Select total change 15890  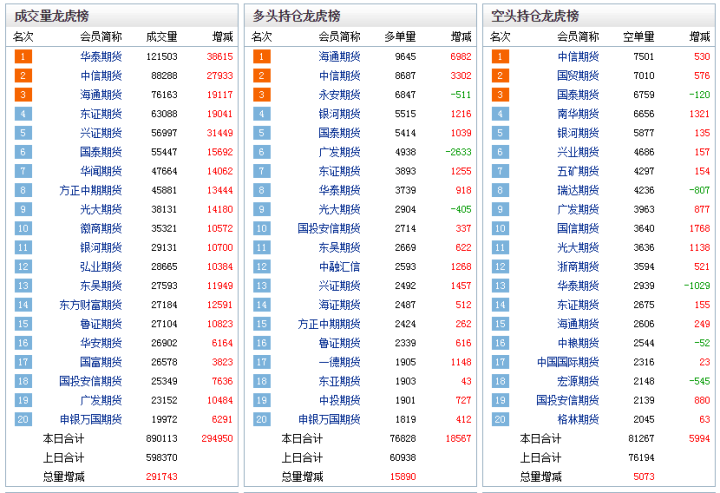pos(403,476)
